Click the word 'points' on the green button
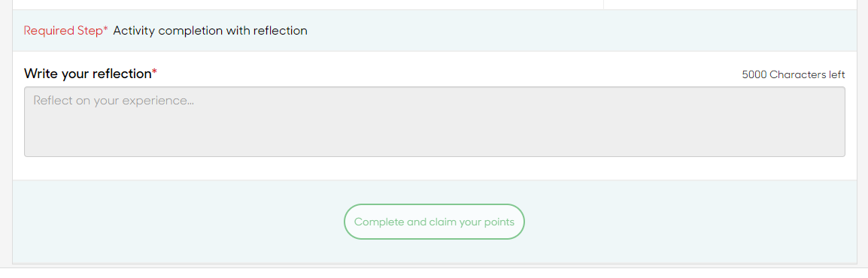Viewport: 868px width, 278px height. click(x=499, y=222)
